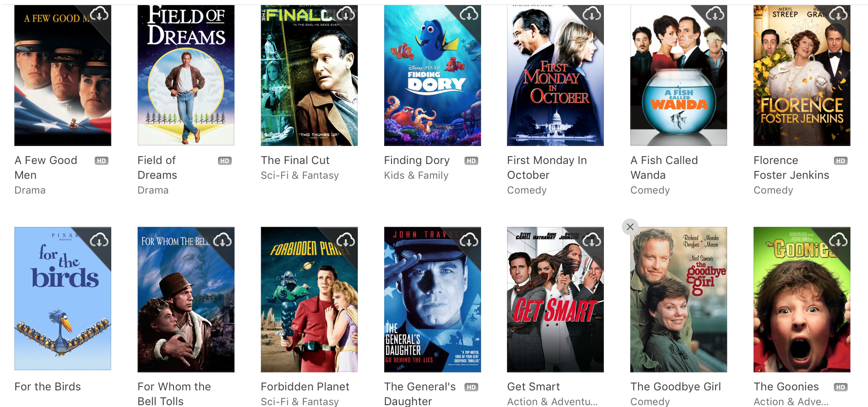Select the Get Smart poster thumbnail
The height and width of the screenshot is (407, 868).
click(555, 299)
